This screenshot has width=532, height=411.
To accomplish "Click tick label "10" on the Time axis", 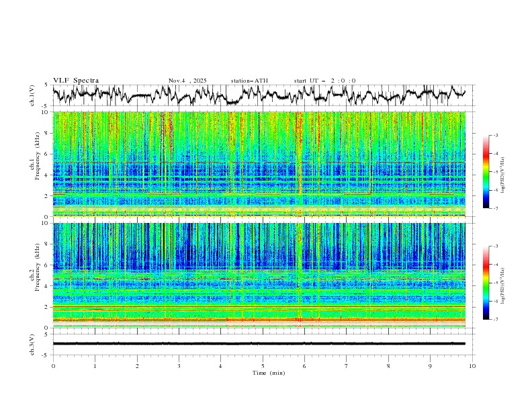I will point(472,366).
